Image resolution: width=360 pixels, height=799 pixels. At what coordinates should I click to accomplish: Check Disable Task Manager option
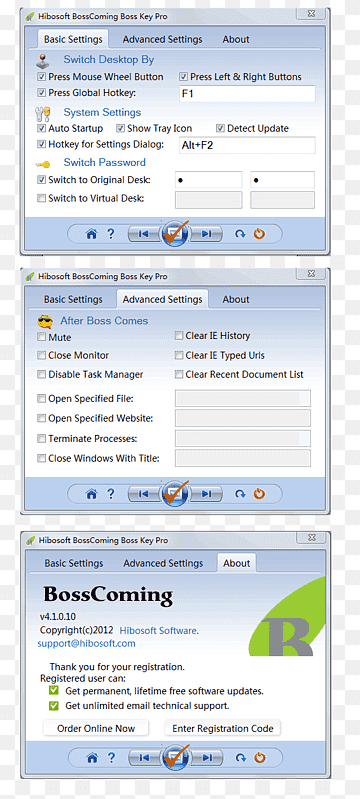[x=41, y=374]
